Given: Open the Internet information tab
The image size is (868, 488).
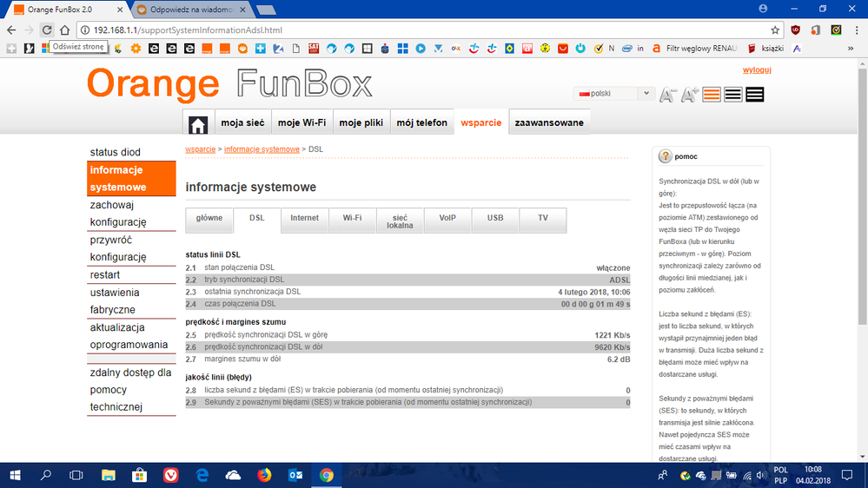Looking at the screenshot, I should click(x=304, y=218).
